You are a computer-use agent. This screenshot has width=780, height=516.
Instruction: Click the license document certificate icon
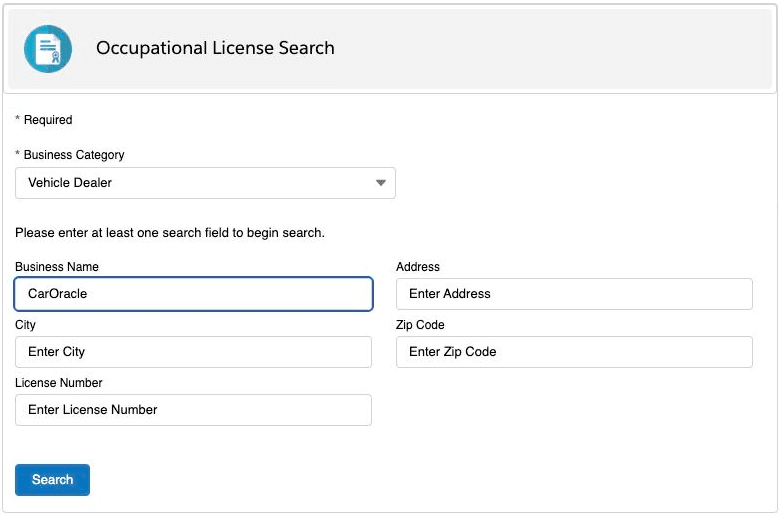[48, 49]
